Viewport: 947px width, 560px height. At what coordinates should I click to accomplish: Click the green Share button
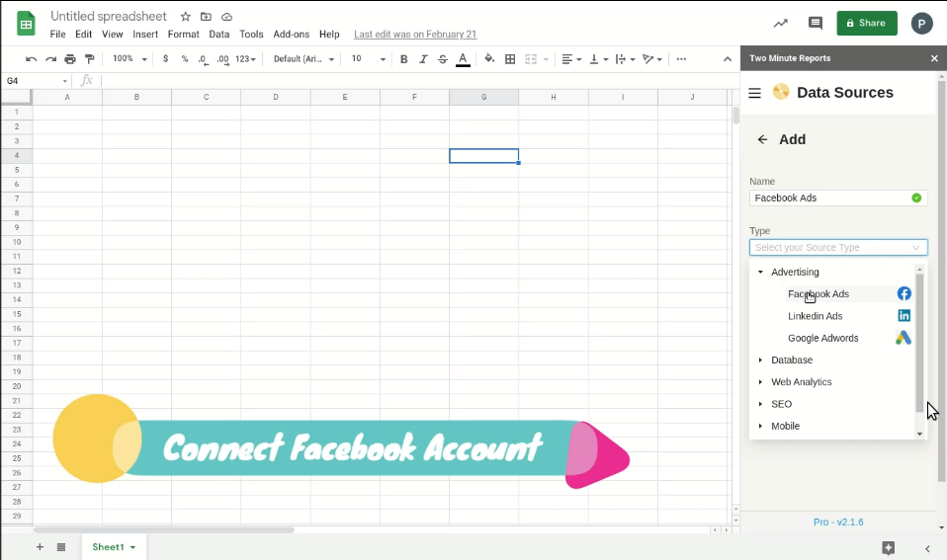click(867, 23)
